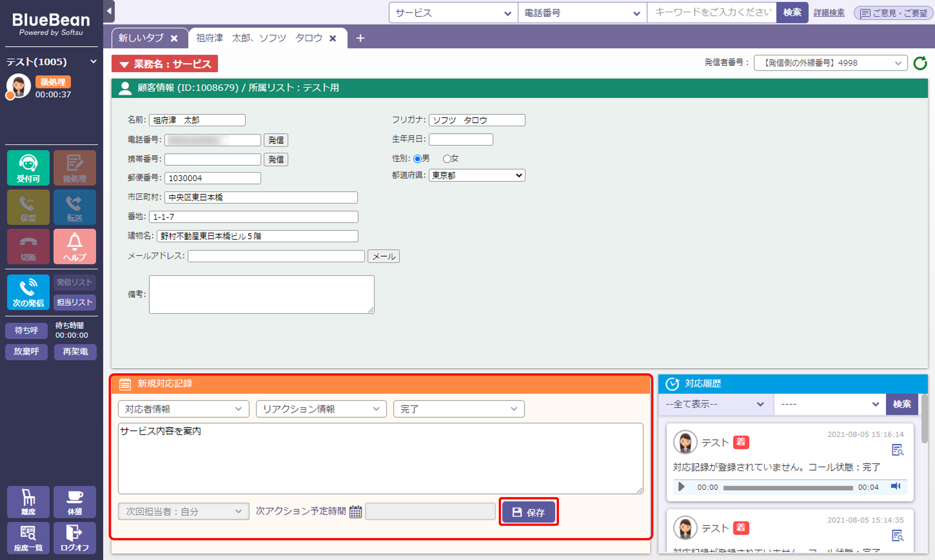The image size is (935, 560).
Task: Select the 男 (male) gender radio button
Action: [x=417, y=159]
